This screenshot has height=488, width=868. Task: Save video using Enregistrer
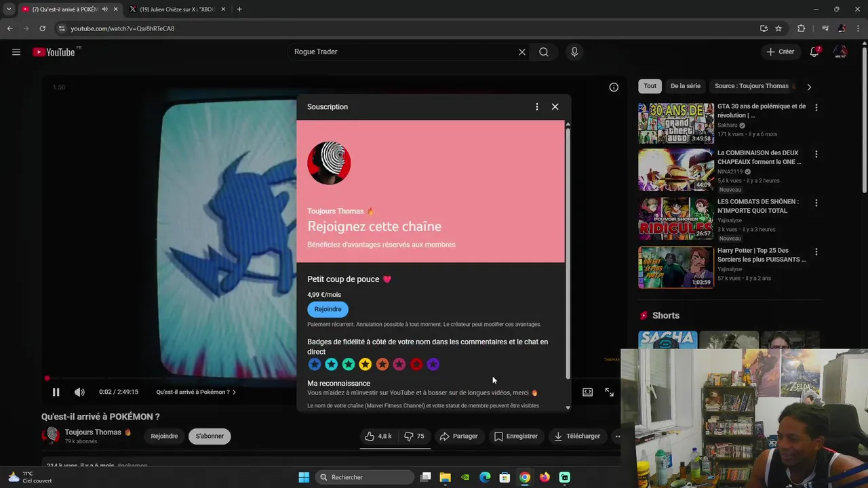click(515, 436)
